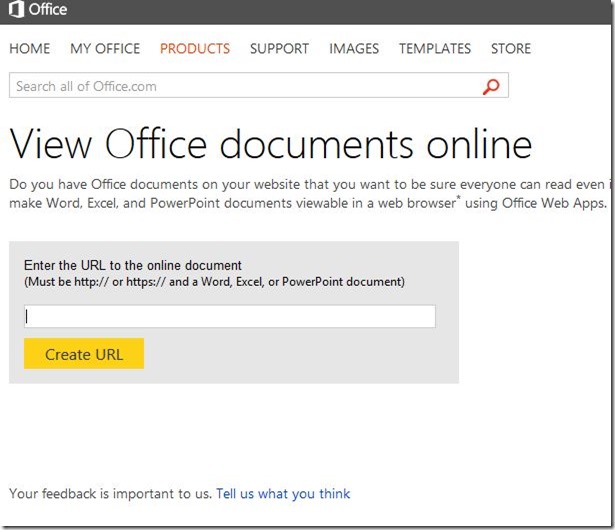
Task: Click the red search magnifier icon
Action: pyautogui.click(x=491, y=86)
